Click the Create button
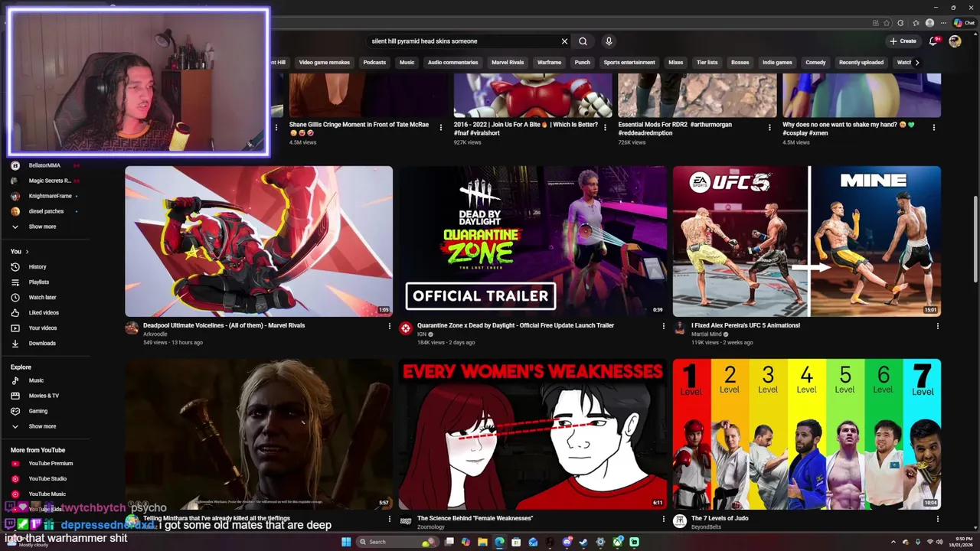This screenshot has width=980, height=551. (x=903, y=41)
